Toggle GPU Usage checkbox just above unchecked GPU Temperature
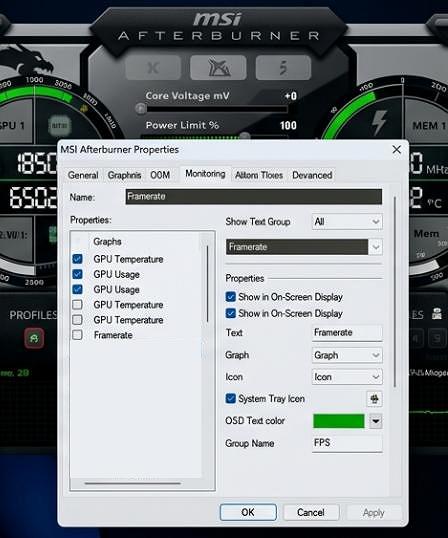The height and width of the screenshot is (538, 448). pyautogui.click(x=78, y=289)
